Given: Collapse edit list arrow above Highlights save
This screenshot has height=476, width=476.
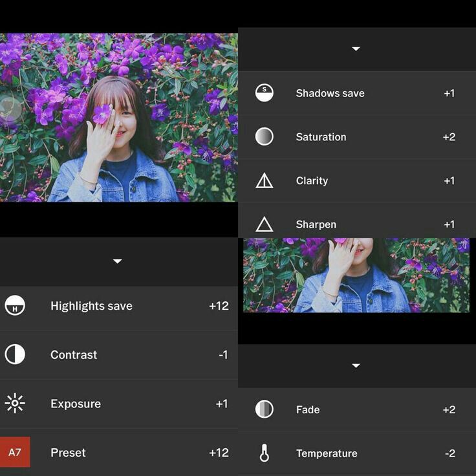Looking at the screenshot, I should (x=118, y=261).
